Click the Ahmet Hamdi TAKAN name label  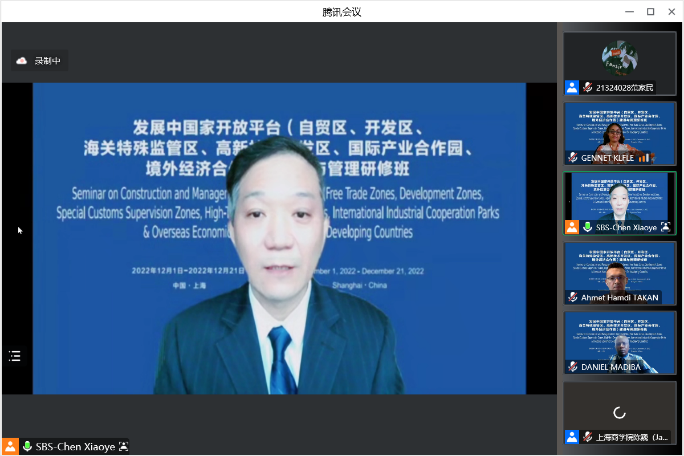619,298
